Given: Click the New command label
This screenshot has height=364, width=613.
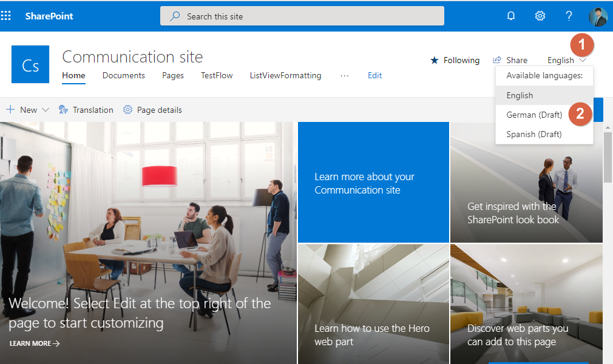Looking at the screenshot, I should [x=29, y=110].
